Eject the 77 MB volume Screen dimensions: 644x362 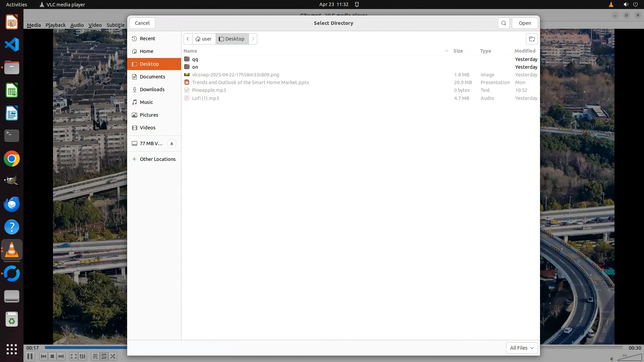(171, 143)
